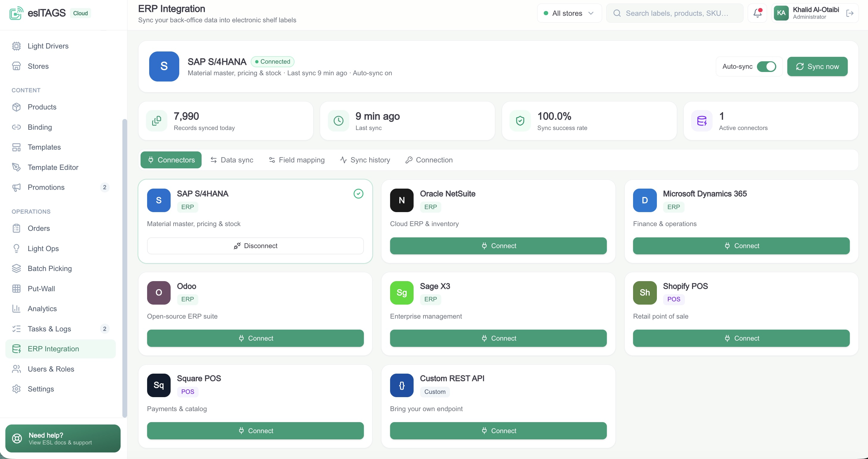Click the Light Drivers chip icon
This screenshot has height=459, width=868.
16,46
